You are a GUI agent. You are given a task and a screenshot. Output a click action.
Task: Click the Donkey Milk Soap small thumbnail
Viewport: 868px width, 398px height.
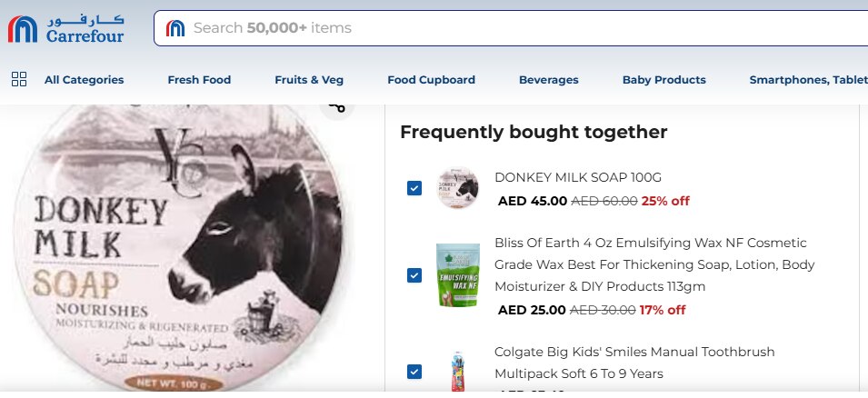[457, 188]
